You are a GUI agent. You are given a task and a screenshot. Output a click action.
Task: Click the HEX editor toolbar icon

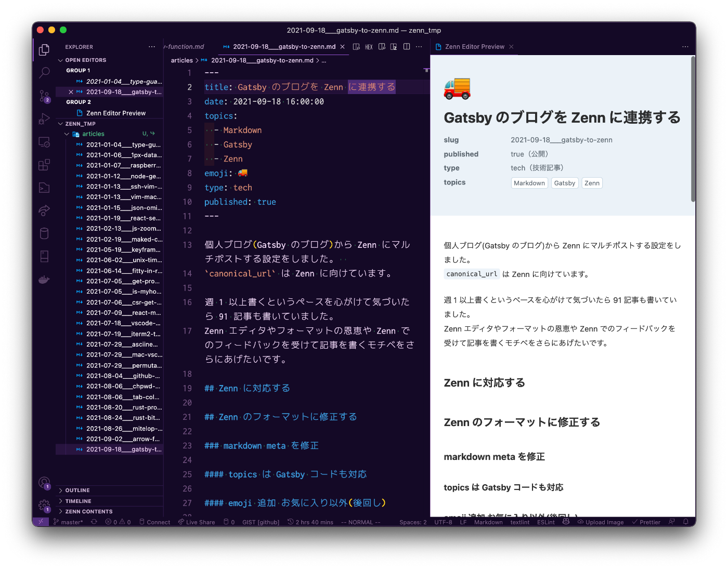coord(369,47)
